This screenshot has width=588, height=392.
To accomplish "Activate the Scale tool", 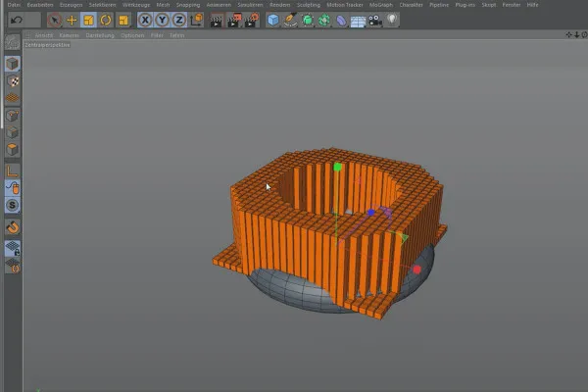I will tap(88, 20).
